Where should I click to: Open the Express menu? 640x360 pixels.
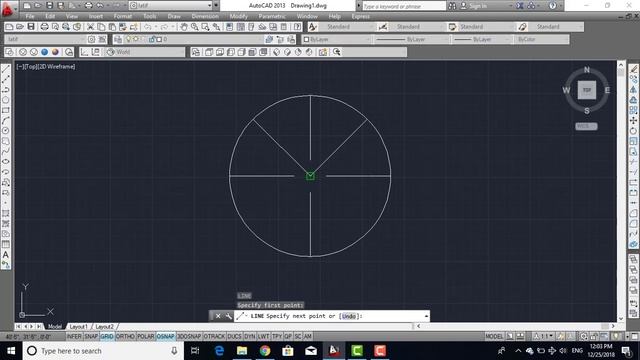(360, 16)
